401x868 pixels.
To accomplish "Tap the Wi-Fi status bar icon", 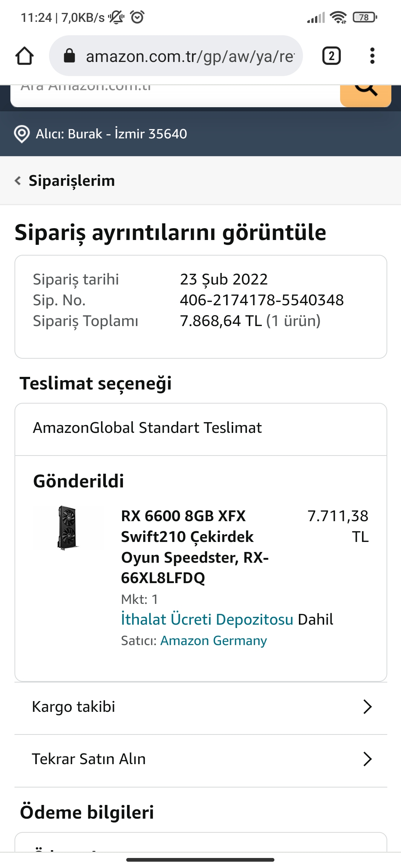I will [338, 17].
